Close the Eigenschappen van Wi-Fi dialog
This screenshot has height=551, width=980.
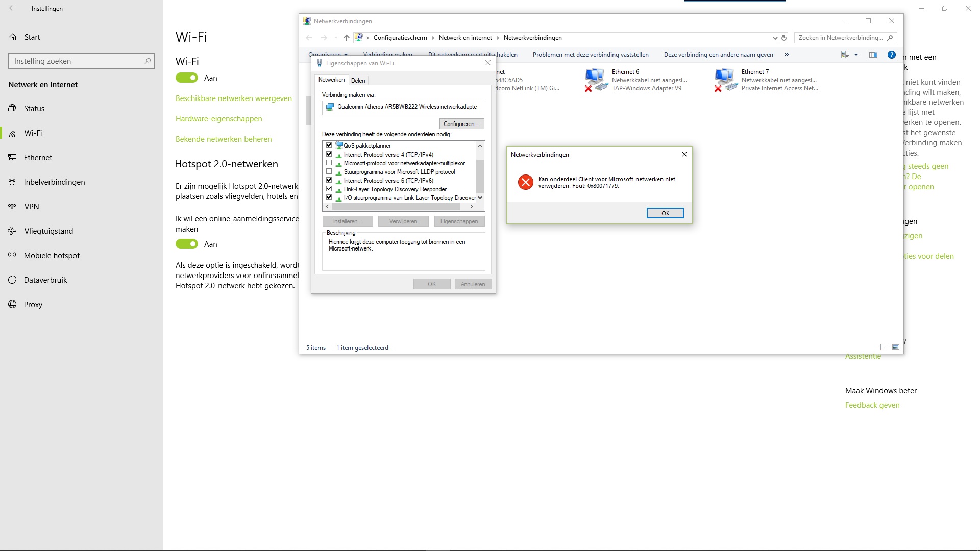488,63
